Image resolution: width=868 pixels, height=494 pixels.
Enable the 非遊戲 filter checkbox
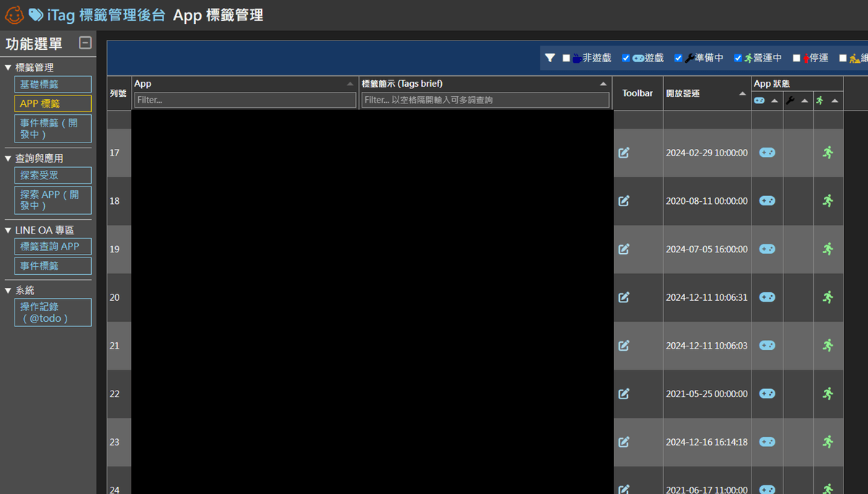point(566,58)
